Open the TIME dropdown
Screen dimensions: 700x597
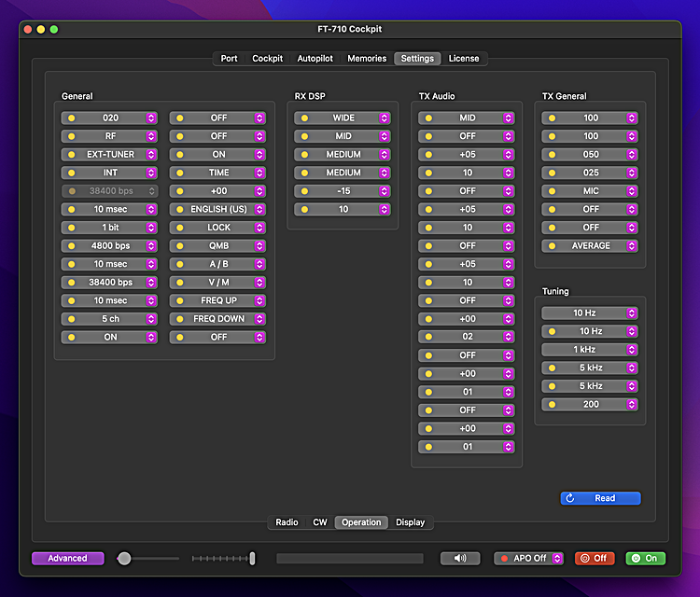pyautogui.click(x=217, y=173)
